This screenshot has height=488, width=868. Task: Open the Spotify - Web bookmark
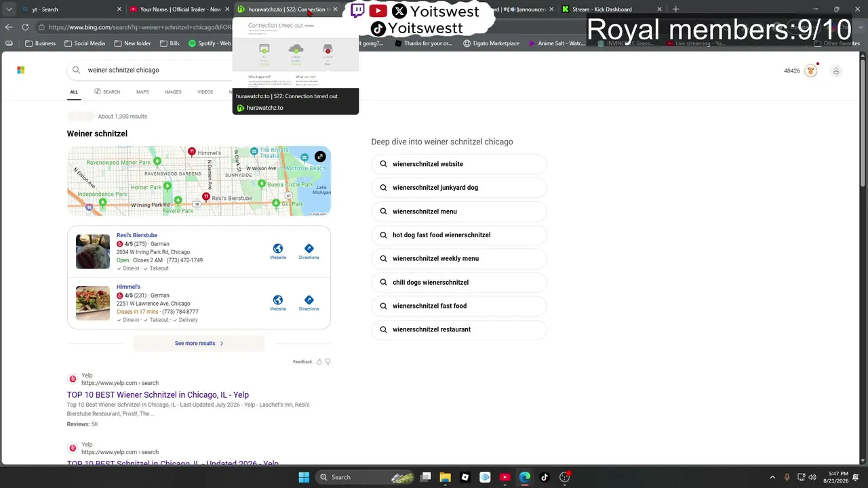(210, 43)
